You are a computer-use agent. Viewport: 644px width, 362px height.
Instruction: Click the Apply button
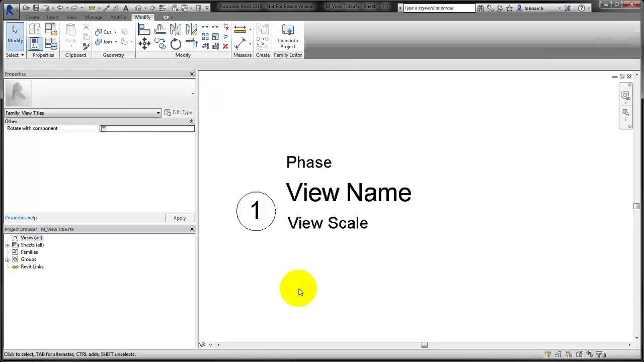[x=180, y=218]
